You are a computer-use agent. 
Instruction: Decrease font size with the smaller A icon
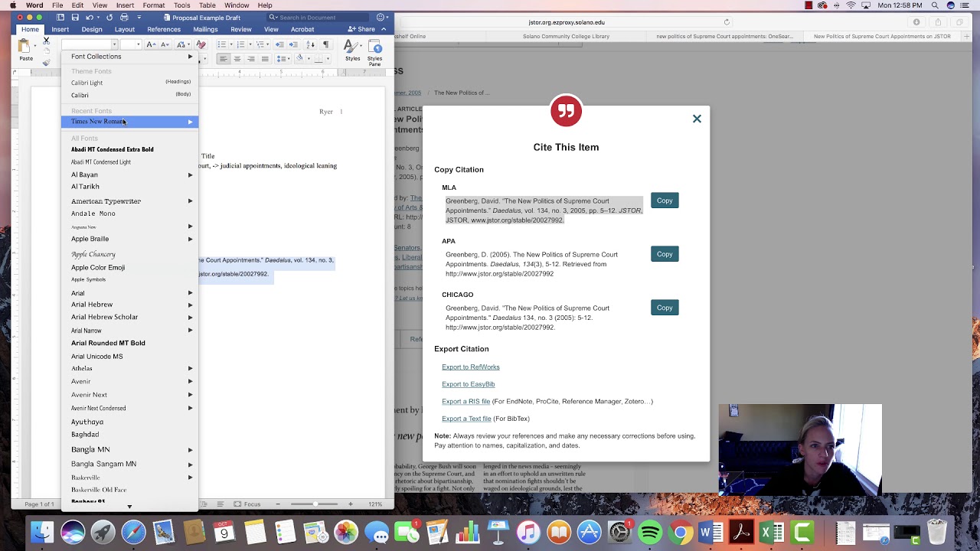[x=165, y=44]
